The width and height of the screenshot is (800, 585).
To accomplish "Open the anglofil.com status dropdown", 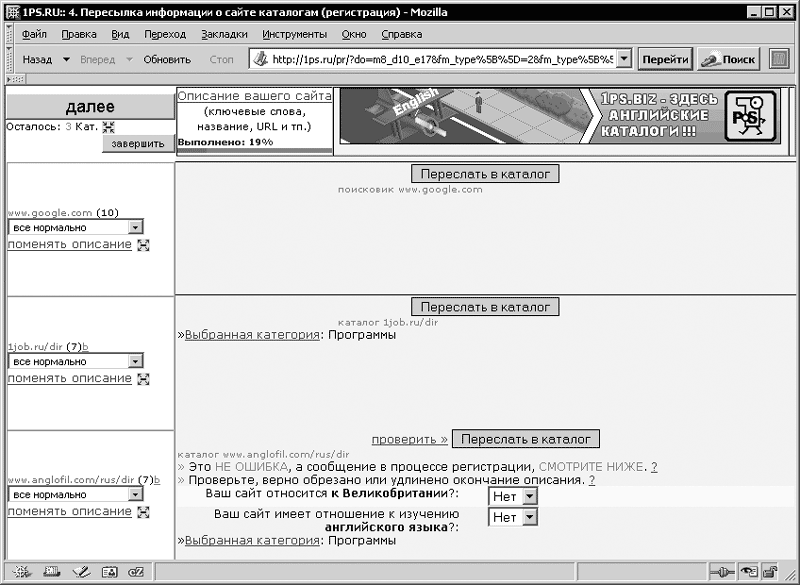I will tap(76, 495).
